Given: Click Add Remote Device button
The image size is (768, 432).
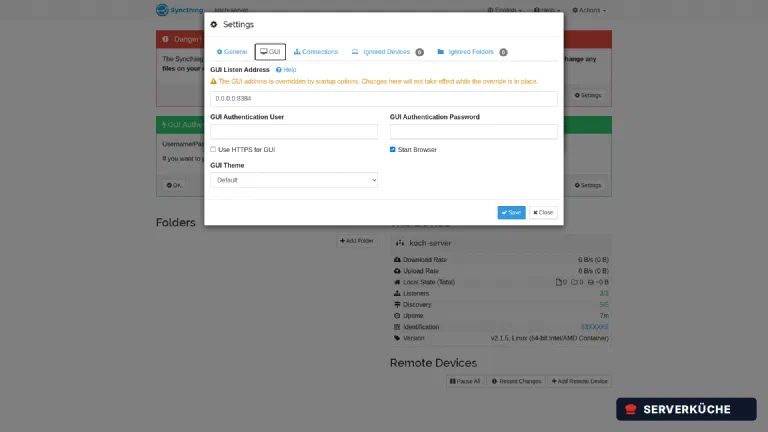Looking at the screenshot, I should click(579, 381).
